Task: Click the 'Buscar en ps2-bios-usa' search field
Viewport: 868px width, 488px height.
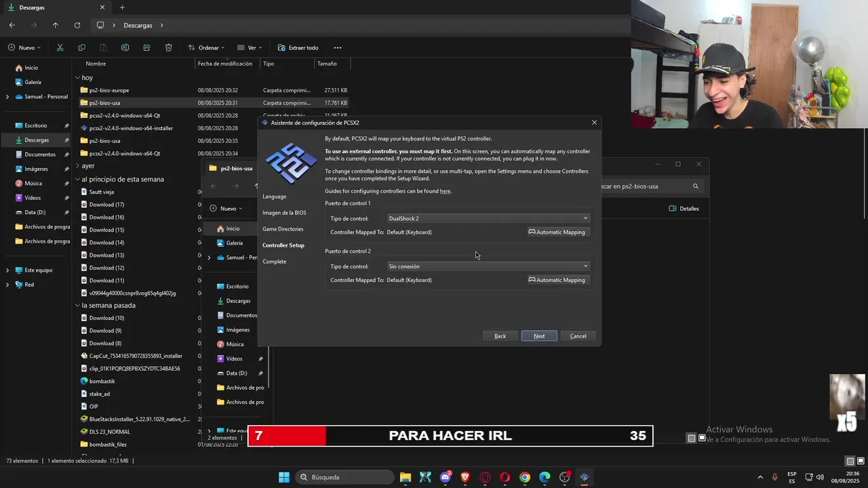Action: 651,186
